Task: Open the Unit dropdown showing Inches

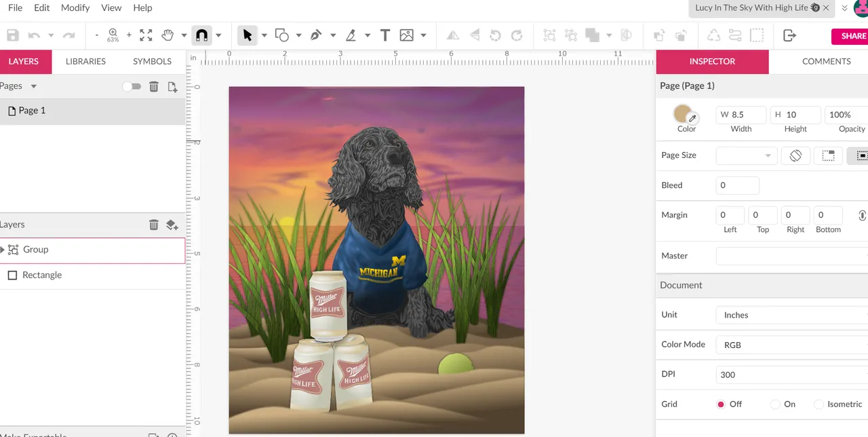Action: click(792, 315)
